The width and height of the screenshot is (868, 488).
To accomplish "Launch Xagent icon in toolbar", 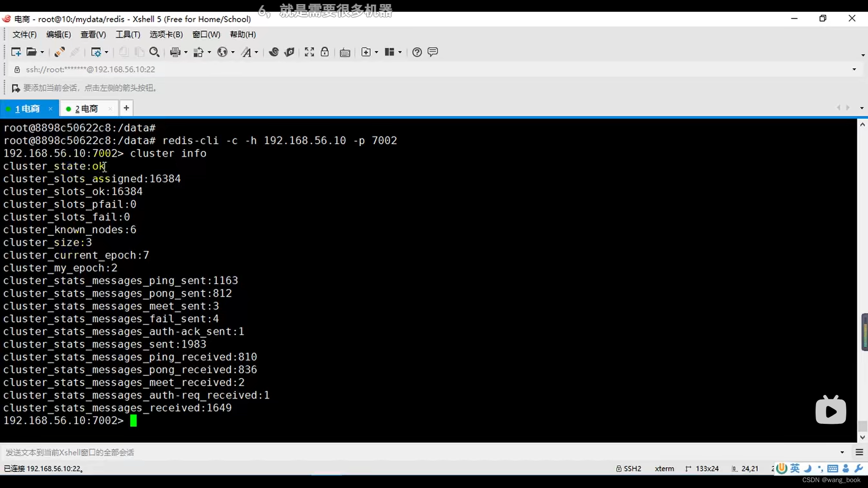I will pyautogui.click(x=289, y=52).
